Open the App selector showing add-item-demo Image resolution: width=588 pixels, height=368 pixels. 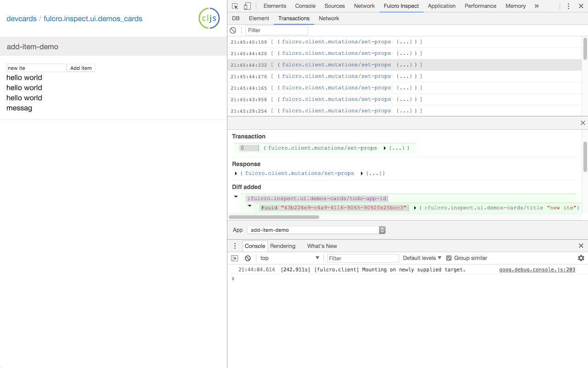[316, 230]
